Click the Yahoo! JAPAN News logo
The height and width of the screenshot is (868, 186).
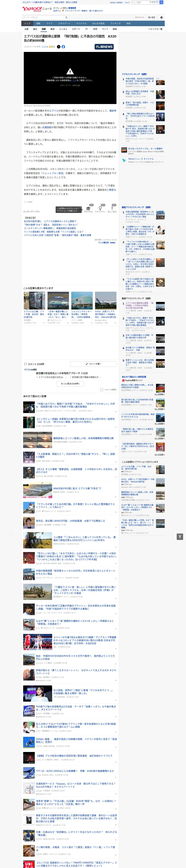click(37, 9)
